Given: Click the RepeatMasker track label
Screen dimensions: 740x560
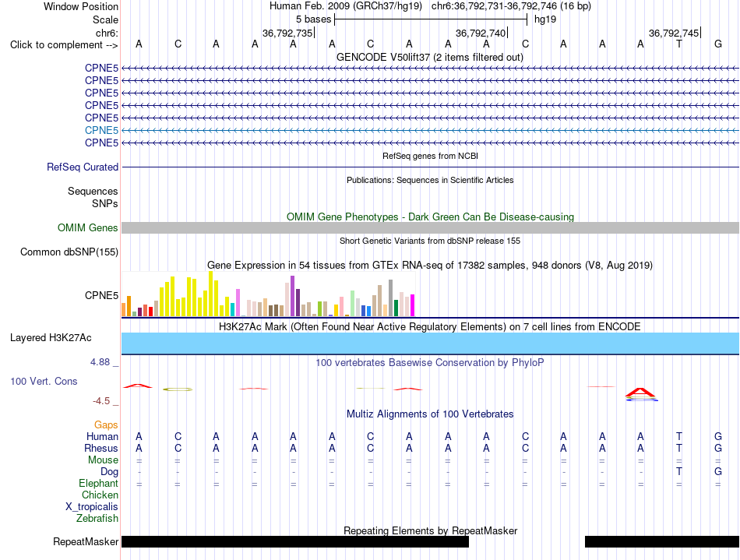Looking at the screenshot, I should [86, 541].
